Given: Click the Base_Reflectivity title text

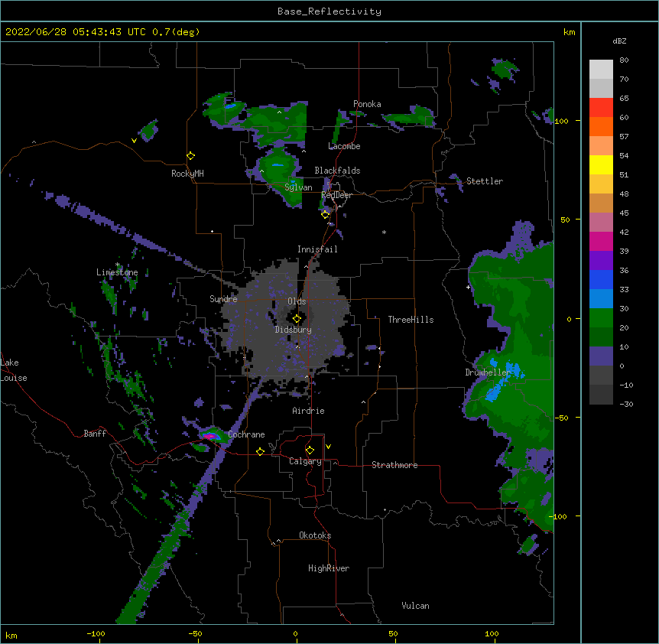Looking at the screenshot, I should click(329, 11).
